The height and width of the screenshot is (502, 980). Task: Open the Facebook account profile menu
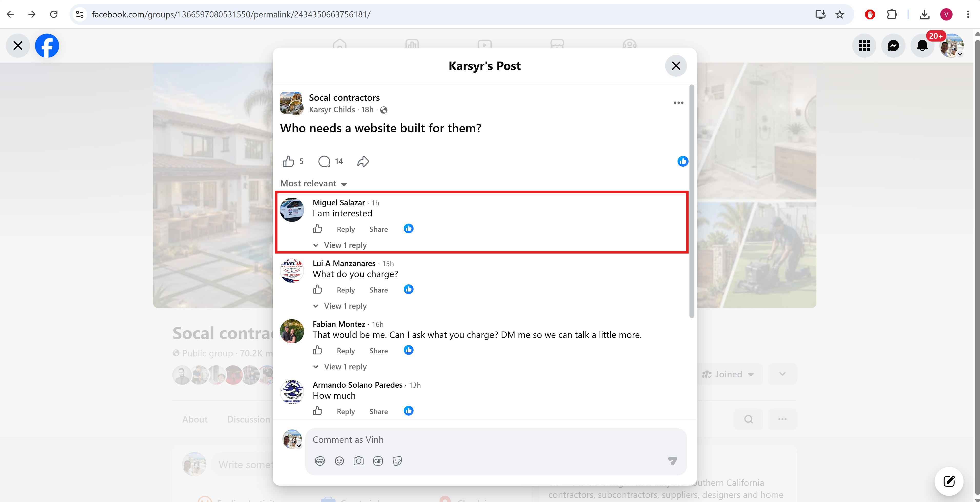click(x=951, y=46)
